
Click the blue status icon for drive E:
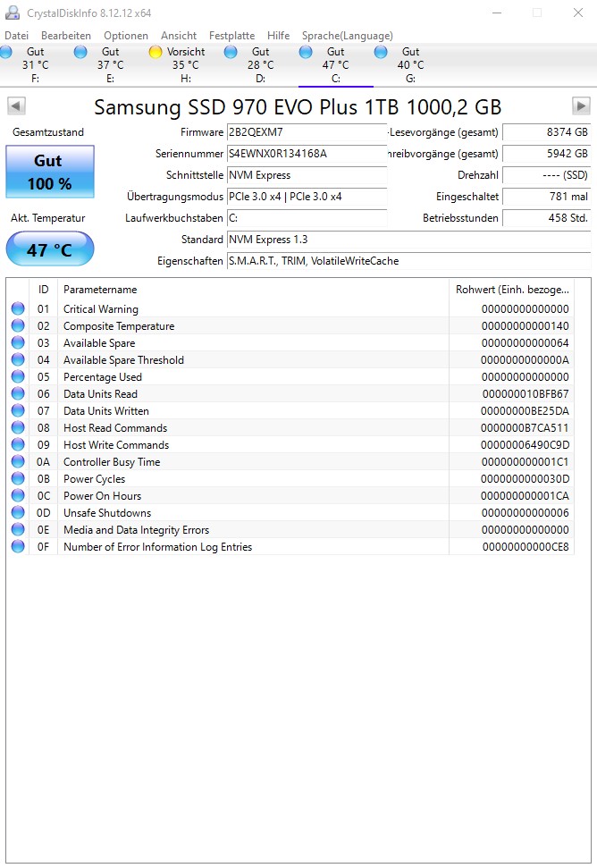click(80, 52)
